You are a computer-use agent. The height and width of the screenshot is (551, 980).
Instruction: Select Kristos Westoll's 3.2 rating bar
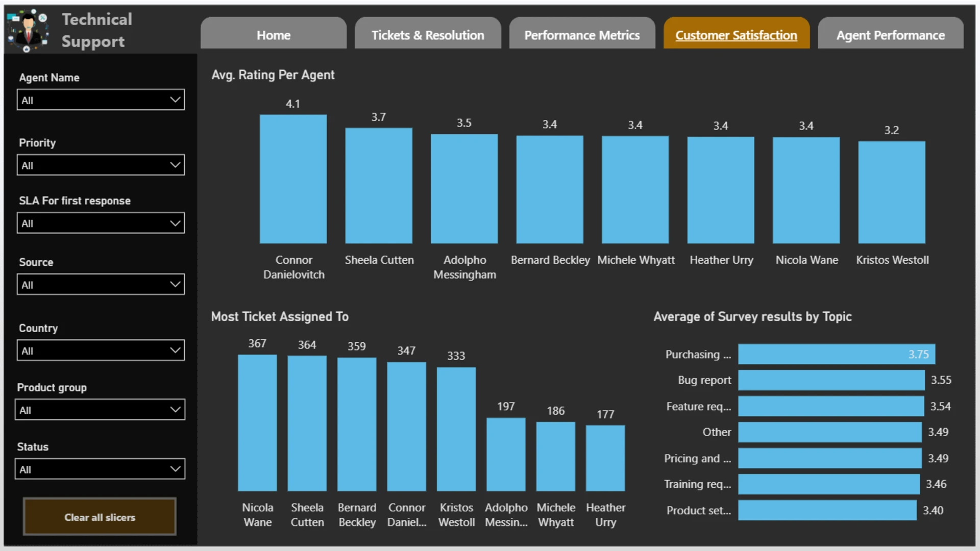pyautogui.click(x=892, y=192)
